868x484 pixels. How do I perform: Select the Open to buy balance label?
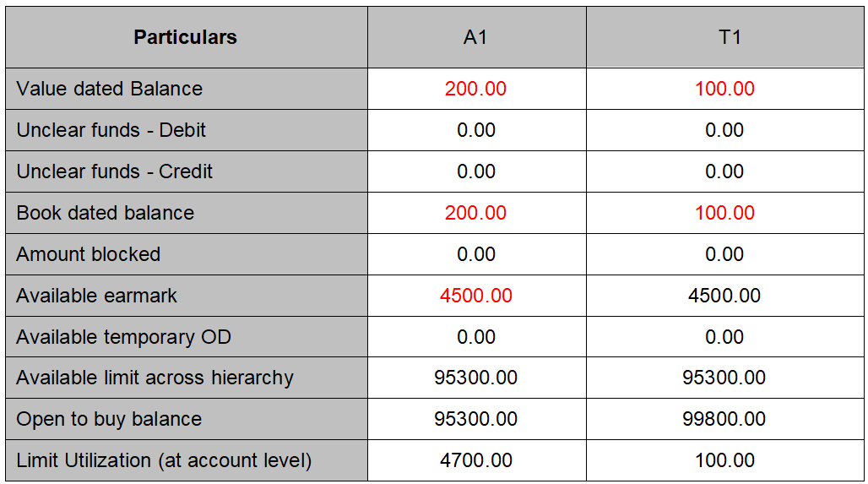pyautogui.click(x=109, y=419)
